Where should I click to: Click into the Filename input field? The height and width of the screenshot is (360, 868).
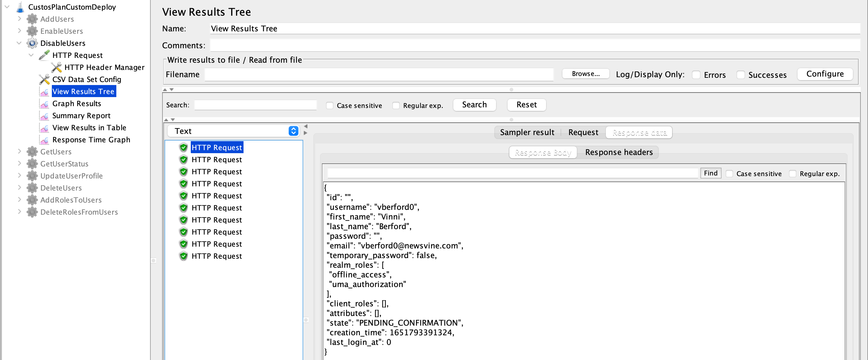coord(379,74)
